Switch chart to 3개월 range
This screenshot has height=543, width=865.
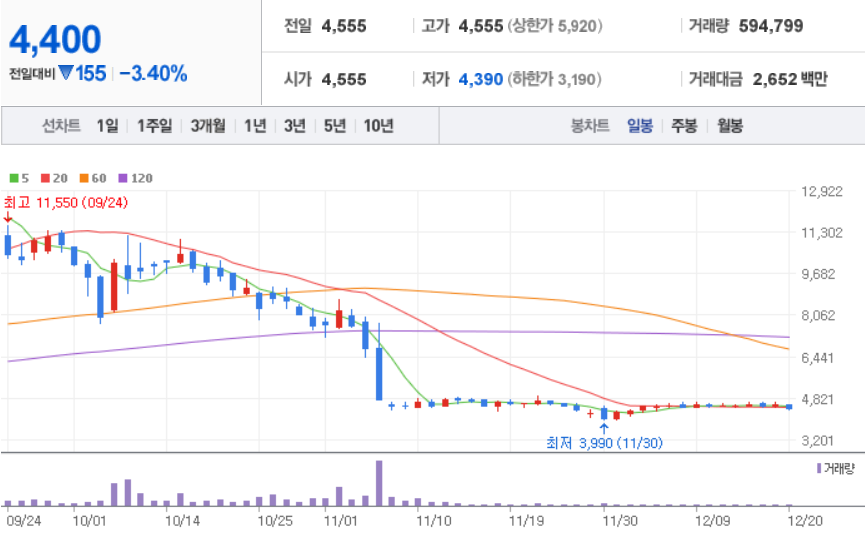(208, 126)
